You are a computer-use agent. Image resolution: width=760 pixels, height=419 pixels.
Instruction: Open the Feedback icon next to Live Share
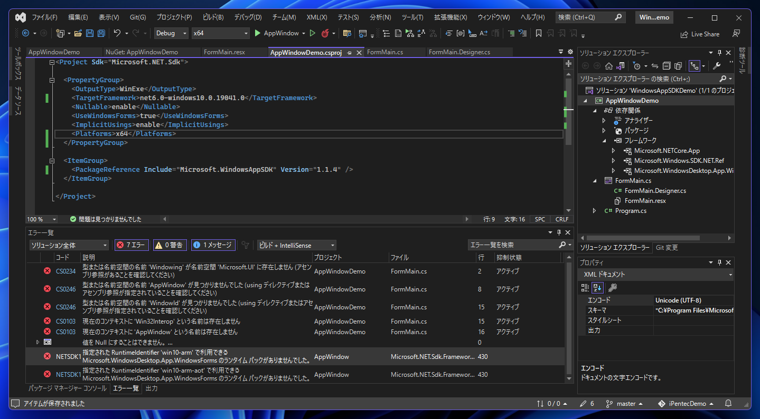736,33
